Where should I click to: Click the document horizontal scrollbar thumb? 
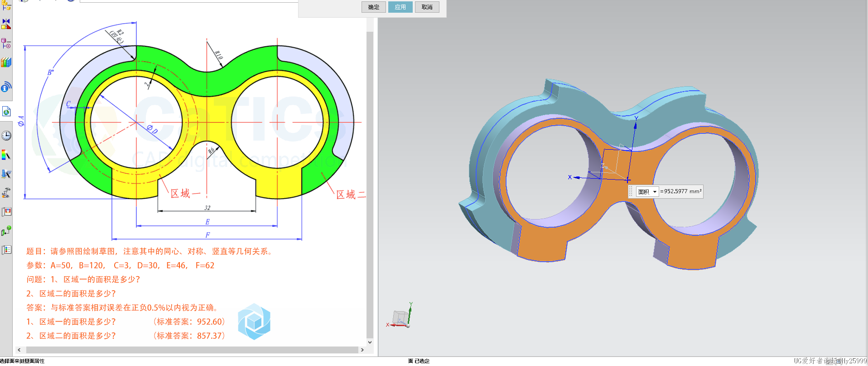point(192,350)
